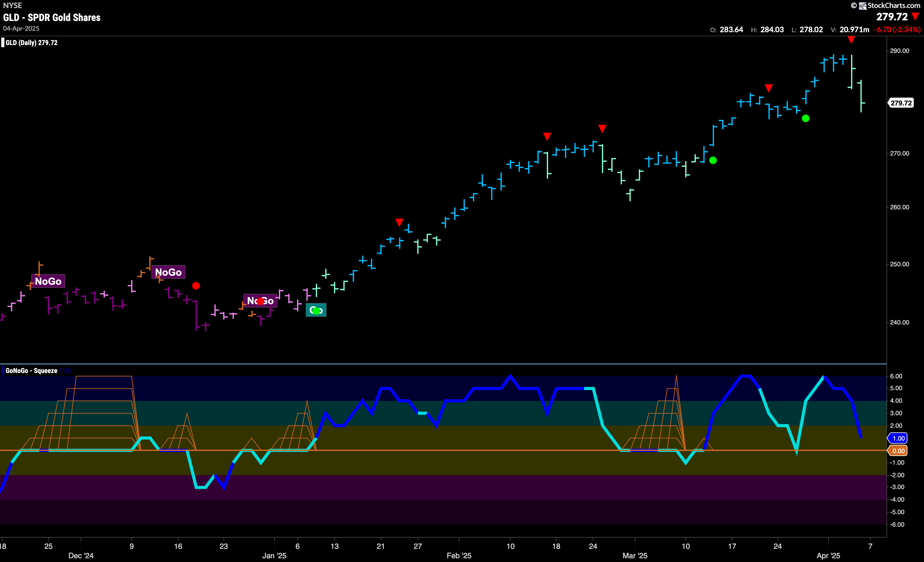Click the Feb '25 month label
924x562 pixels.
(x=459, y=556)
